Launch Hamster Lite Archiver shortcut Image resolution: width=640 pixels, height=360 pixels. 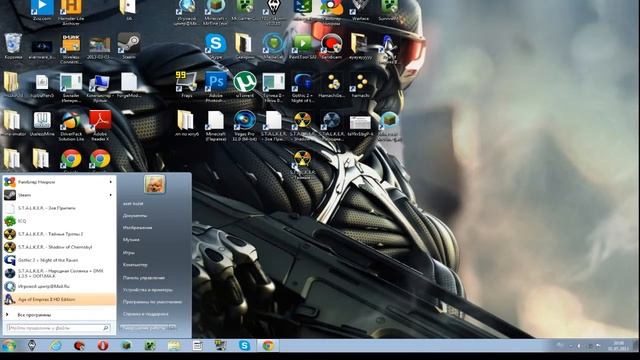pyautogui.click(x=71, y=12)
